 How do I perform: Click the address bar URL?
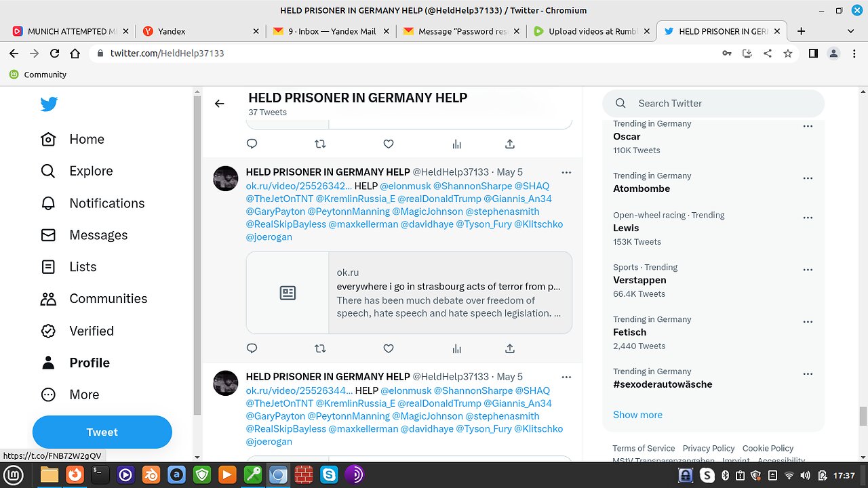[x=167, y=54]
